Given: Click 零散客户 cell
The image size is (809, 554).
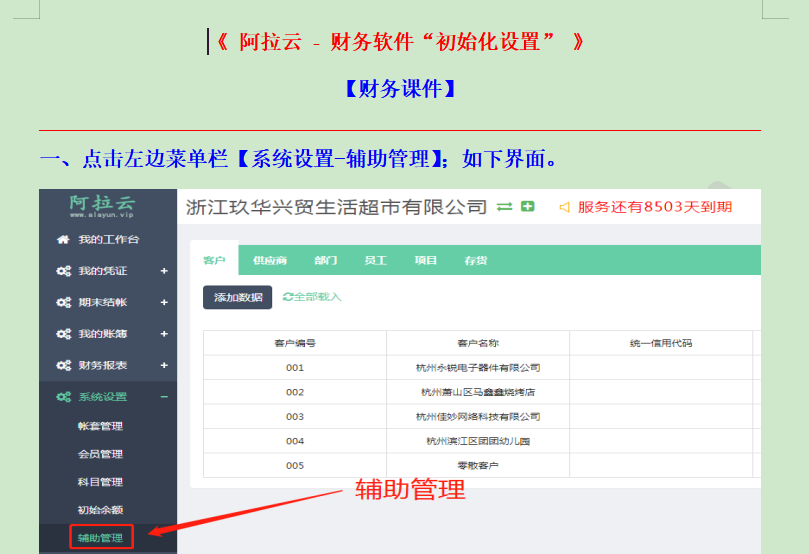Looking at the screenshot, I should tap(478, 466).
